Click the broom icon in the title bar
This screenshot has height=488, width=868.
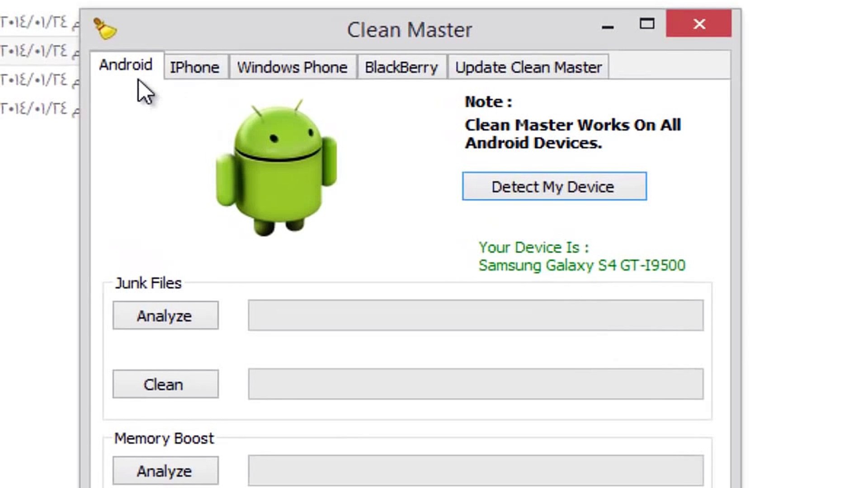105,28
